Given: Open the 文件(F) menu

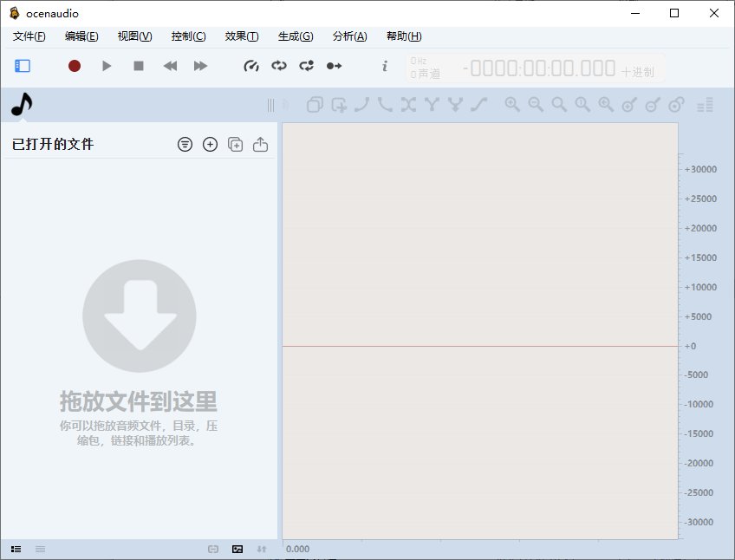Looking at the screenshot, I should (x=29, y=36).
